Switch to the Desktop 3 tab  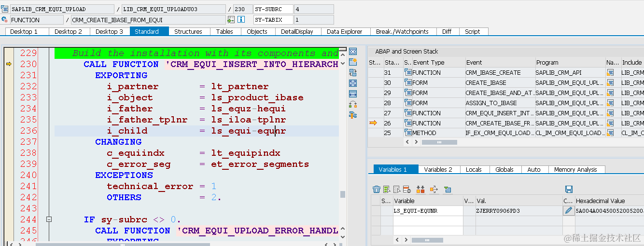pos(110,31)
